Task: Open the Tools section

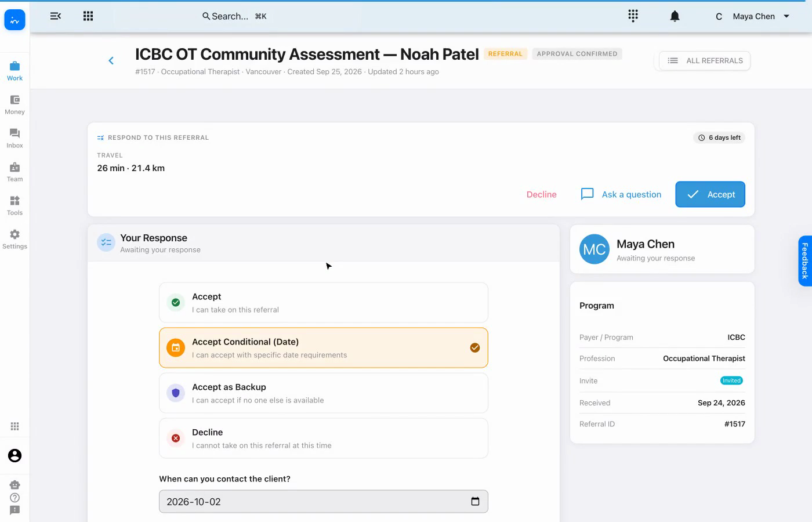Action: pos(14,206)
